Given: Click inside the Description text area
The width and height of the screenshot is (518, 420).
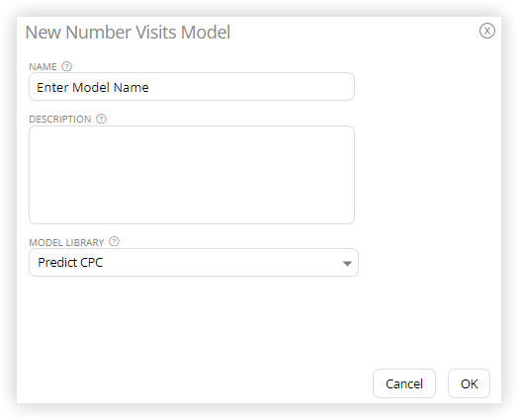Looking at the screenshot, I should click(192, 175).
